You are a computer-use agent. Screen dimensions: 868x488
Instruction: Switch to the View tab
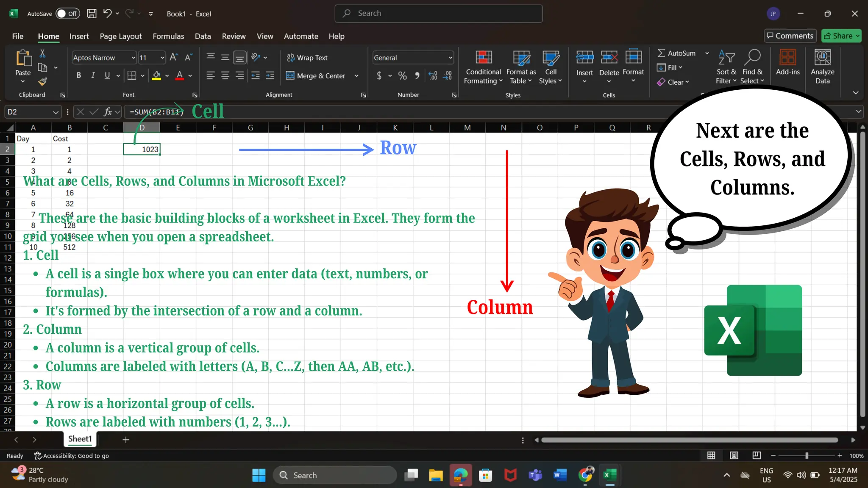265,36
